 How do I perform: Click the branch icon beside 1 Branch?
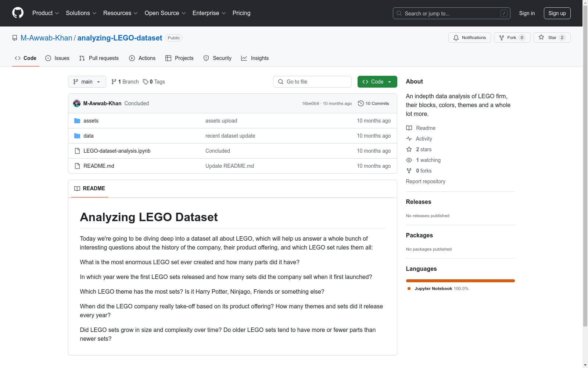point(114,82)
